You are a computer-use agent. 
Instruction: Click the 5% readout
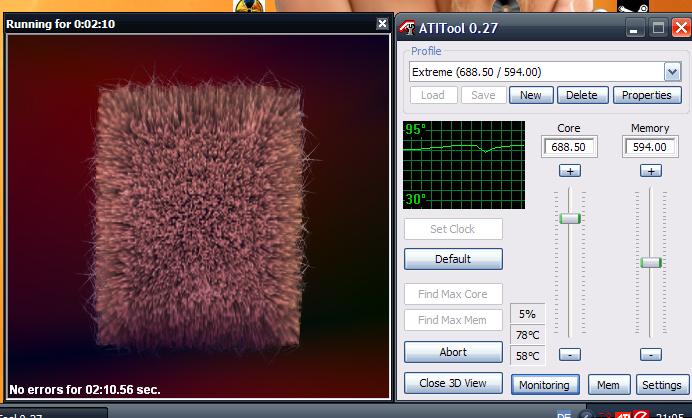[527, 314]
